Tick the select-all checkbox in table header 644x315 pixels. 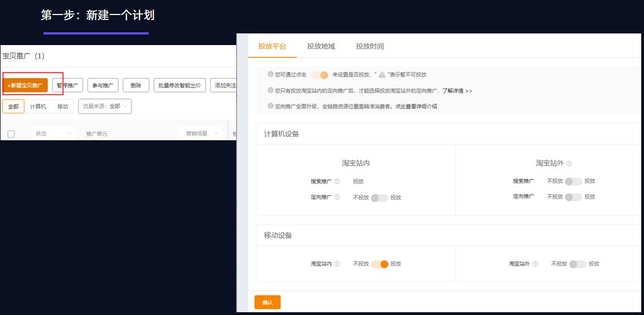click(11, 134)
